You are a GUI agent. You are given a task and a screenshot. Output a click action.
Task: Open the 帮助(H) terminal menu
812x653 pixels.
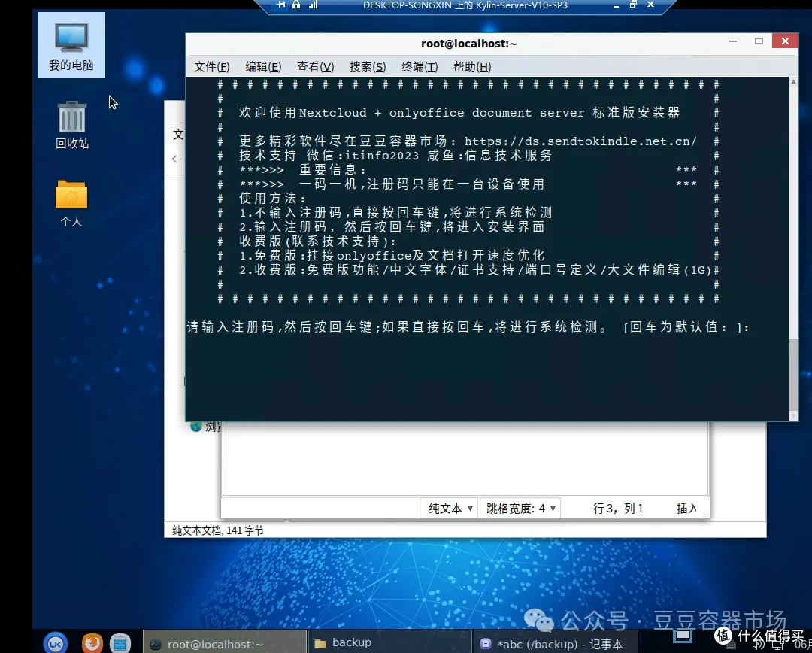click(472, 67)
